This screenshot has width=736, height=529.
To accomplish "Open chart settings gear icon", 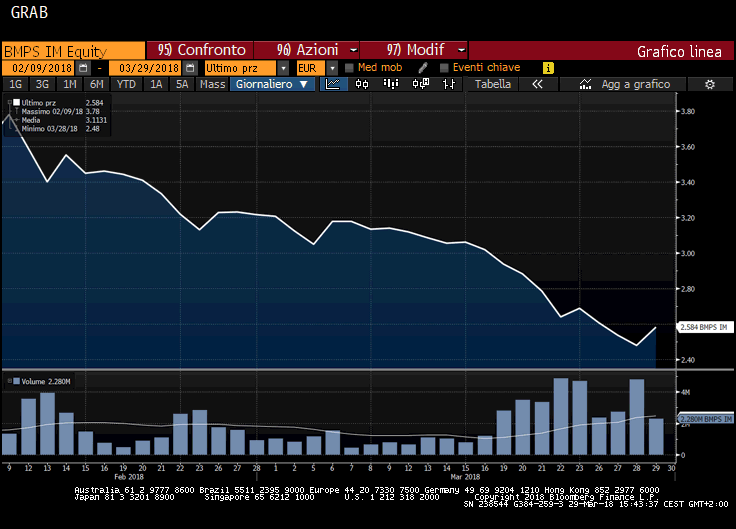I will tap(709, 85).
